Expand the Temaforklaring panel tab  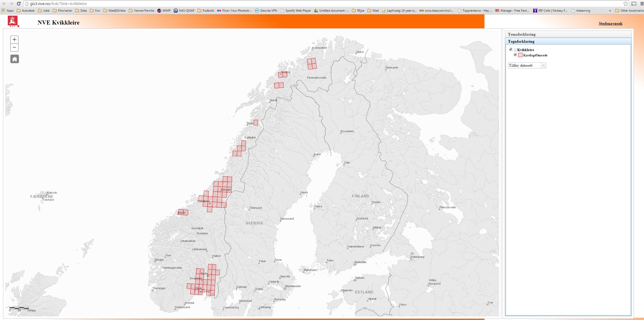(x=568, y=34)
